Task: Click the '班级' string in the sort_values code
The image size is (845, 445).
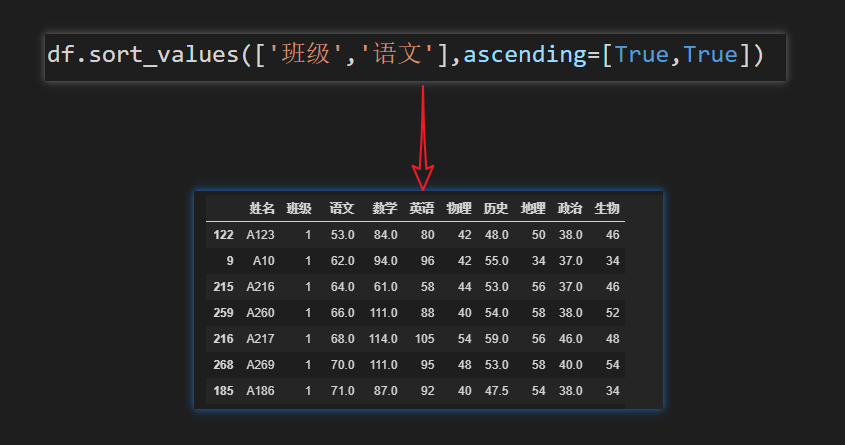Action: tap(306, 54)
